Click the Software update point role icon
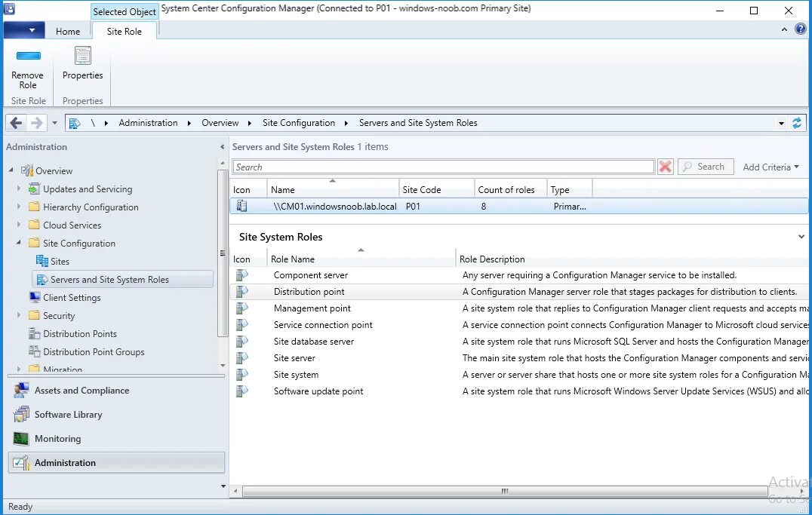This screenshot has height=515, width=812. (x=241, y=391)
